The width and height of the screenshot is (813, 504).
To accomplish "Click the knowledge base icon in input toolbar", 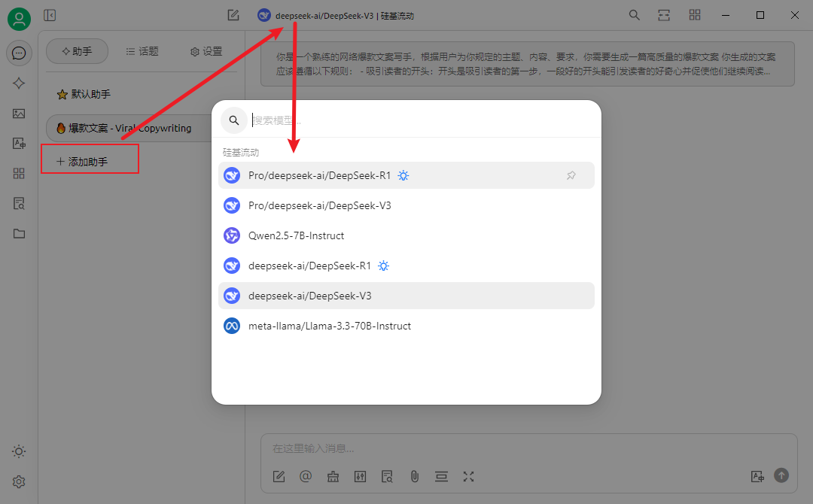I will 387,477.
